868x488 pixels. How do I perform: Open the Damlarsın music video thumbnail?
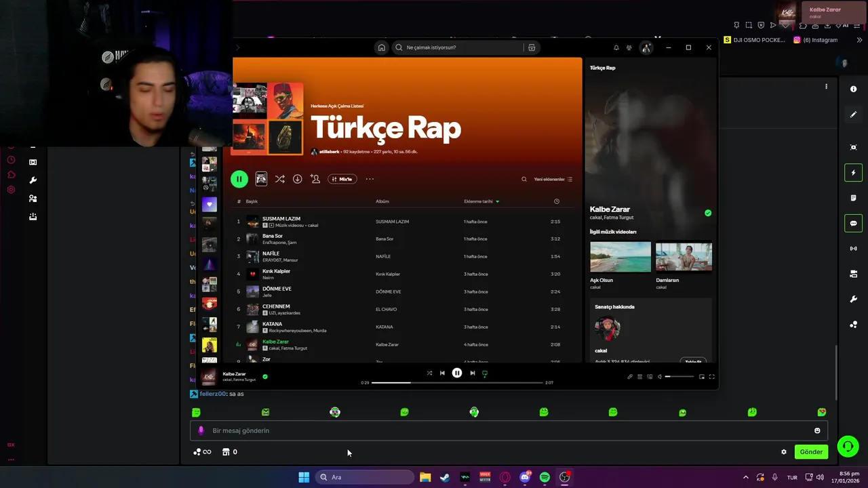click(x=684, y=257)
